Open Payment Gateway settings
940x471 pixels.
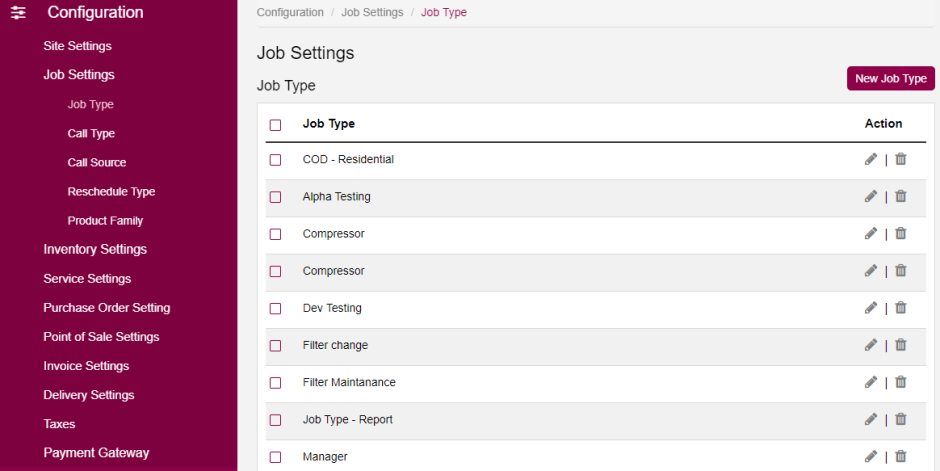96,453
